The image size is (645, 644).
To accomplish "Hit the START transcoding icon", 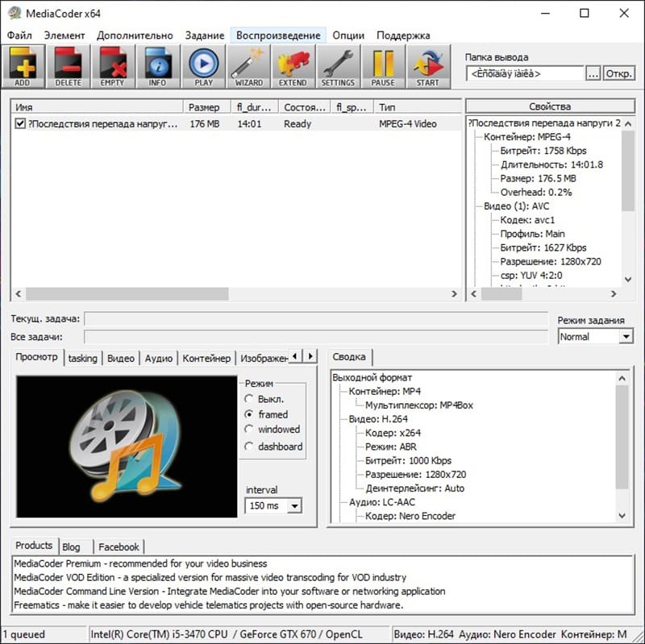I will click(x=428, y=66).
